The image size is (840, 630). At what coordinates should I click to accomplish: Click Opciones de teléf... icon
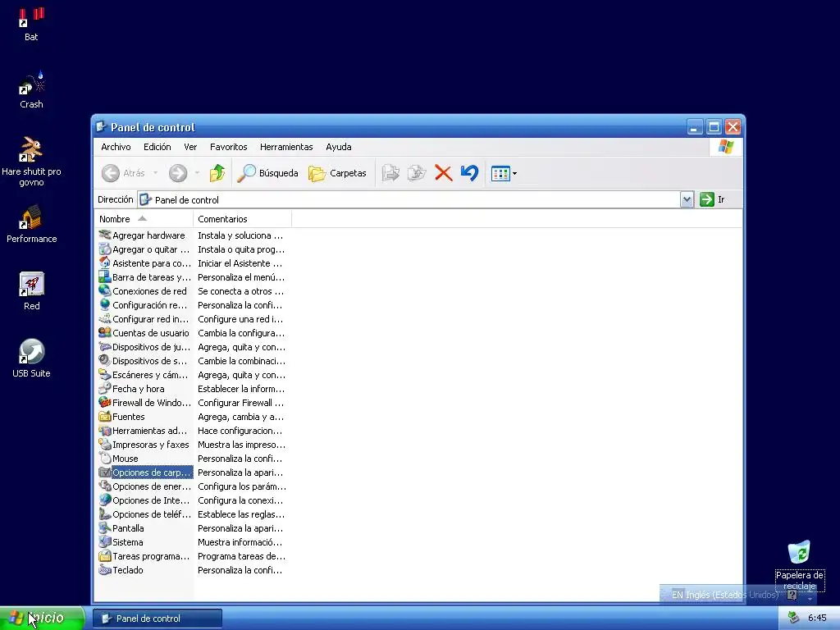(105, 514)
